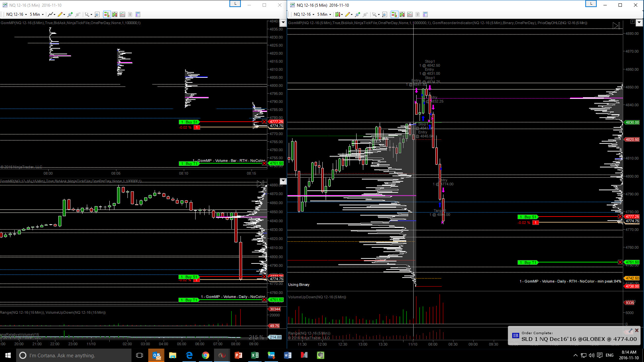644x362 pixels.
Task: Open the 5 Min interval dropdown in right window
Action: tap(324, 14)
